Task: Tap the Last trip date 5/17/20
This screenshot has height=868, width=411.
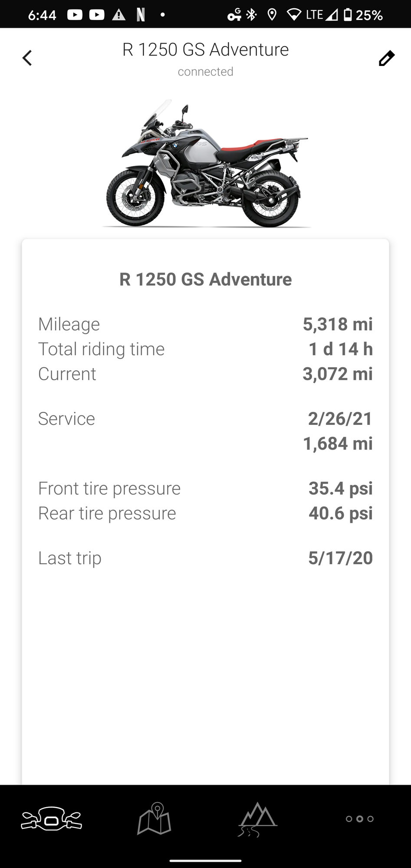Action: tap(340, 558)
